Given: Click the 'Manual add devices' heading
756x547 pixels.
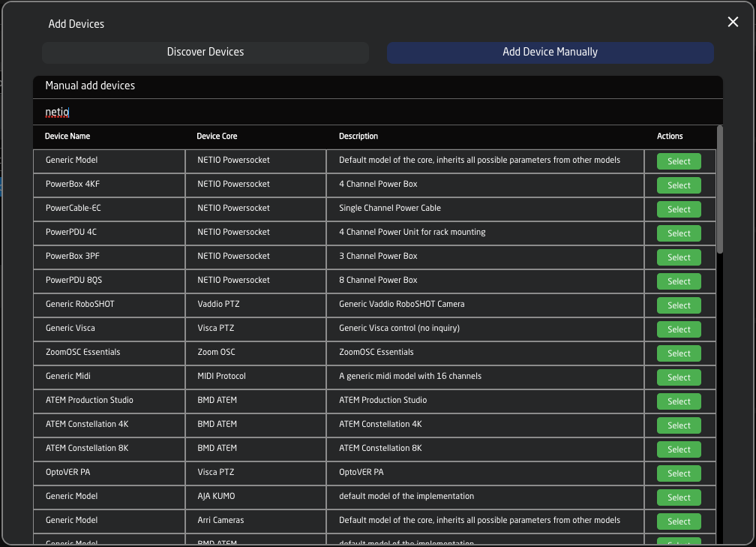Looking at the screenshot, I should coord(90,86).
